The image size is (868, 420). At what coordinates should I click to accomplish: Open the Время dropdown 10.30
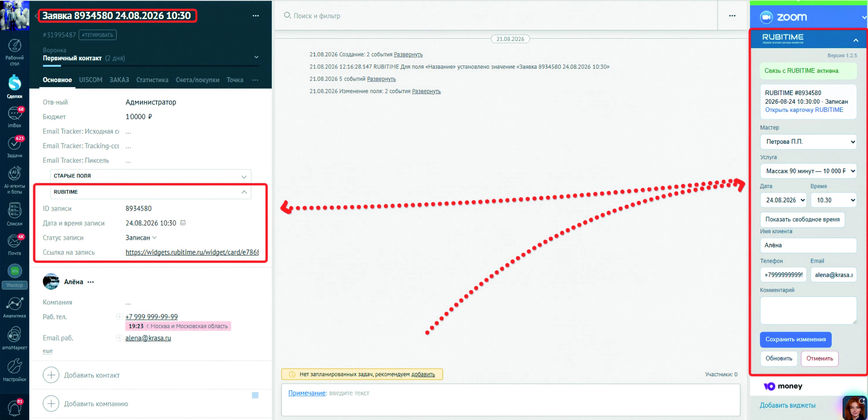pyautogui.click(x=833, y=200)
